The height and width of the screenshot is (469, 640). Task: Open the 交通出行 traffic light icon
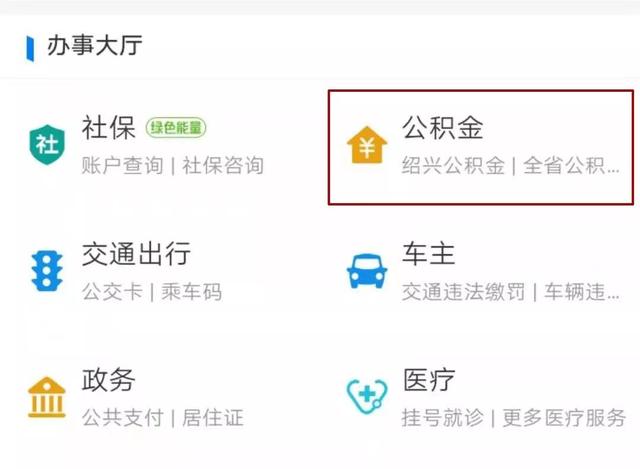click(47, 271)
